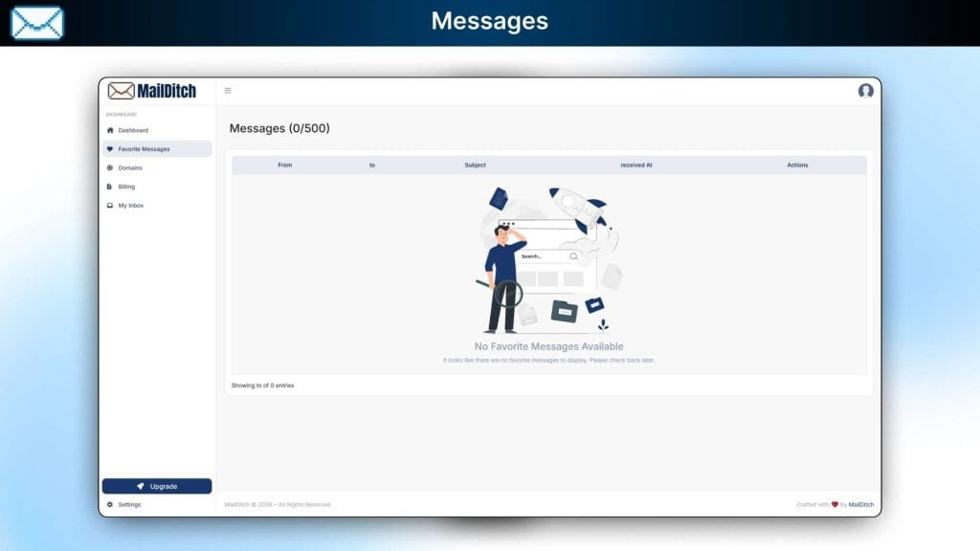980x551 pixels.
Task: Toggle the sidebar with the hamburger icon
Action: [228, 89]
